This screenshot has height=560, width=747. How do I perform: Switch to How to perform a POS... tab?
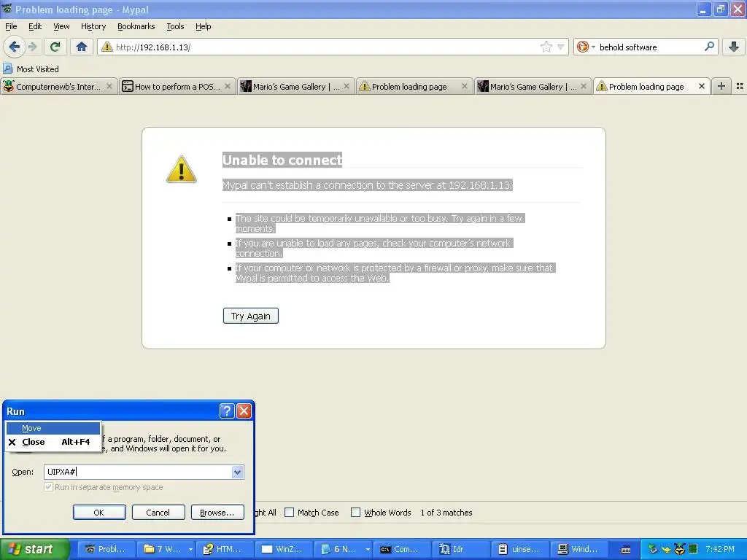(177, 87)
